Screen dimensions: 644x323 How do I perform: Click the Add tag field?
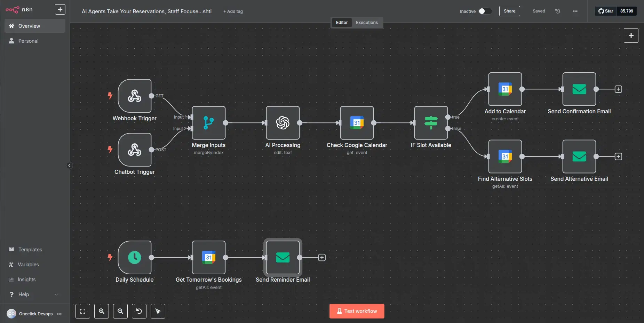[233, 11]
